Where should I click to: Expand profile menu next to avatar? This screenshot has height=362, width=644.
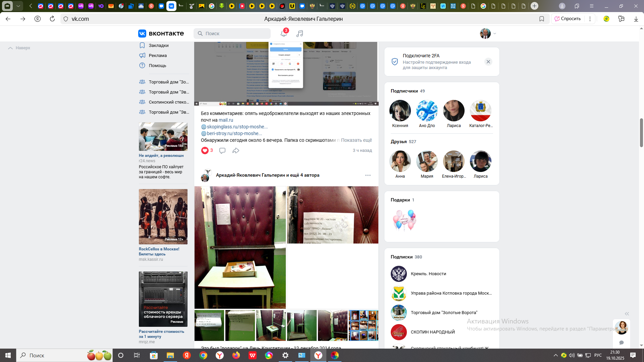[495, 34]
